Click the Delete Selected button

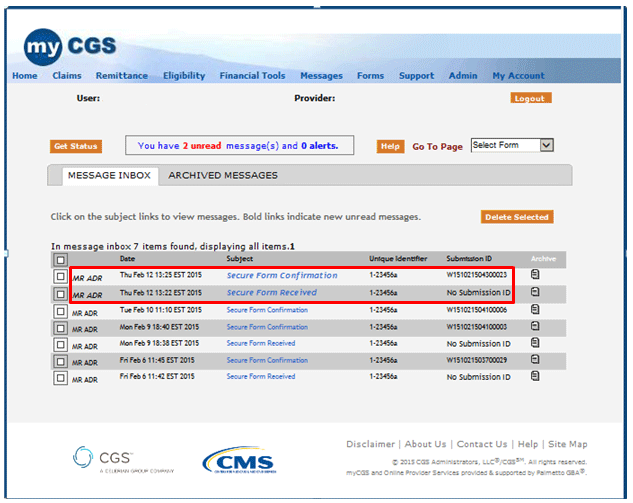click(516, 217)
